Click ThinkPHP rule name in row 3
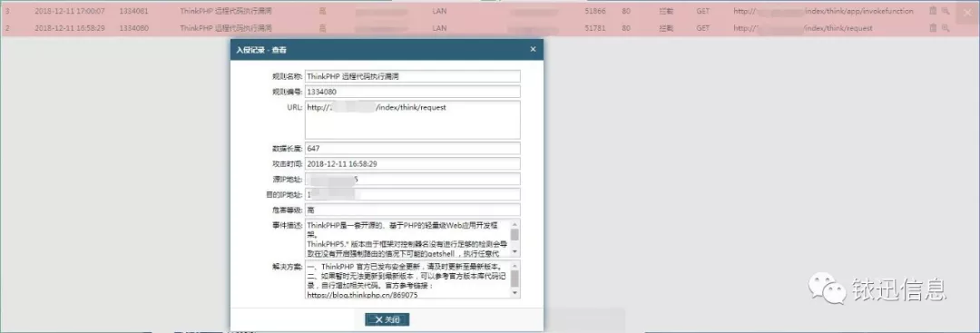The image size is (980, 333). pyautogui.click(x=226, y=11)
